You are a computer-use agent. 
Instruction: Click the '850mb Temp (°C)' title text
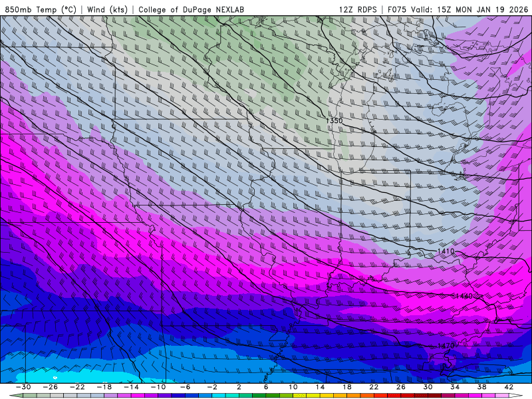41,9
